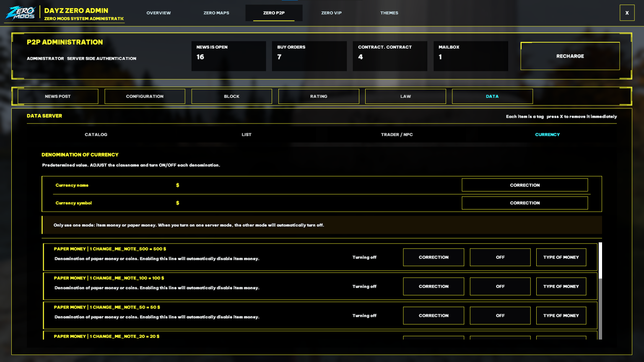Screen dimensions: 644x362
Task: Click the Contract stat card
Action: coord(390,56)
